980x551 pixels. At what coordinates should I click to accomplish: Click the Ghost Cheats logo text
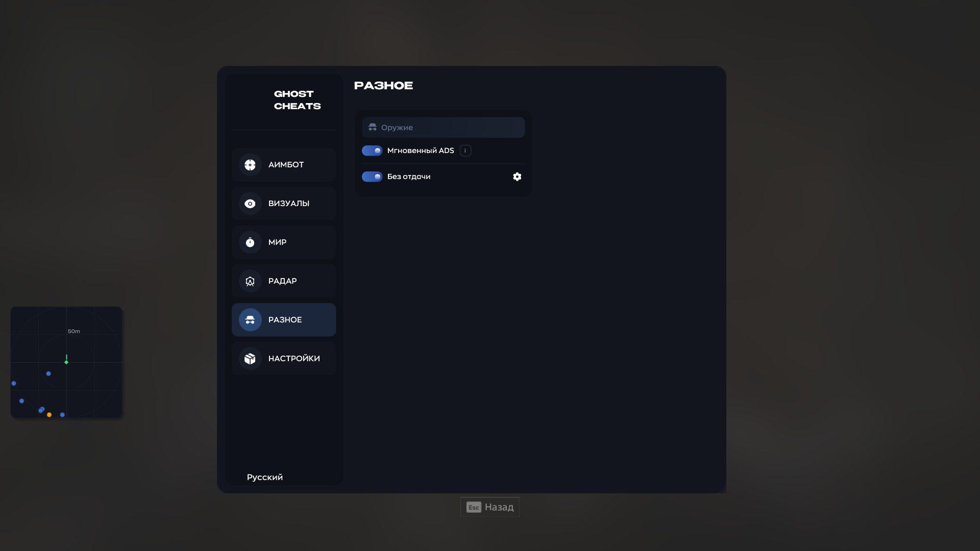click(x=298, y=100)
